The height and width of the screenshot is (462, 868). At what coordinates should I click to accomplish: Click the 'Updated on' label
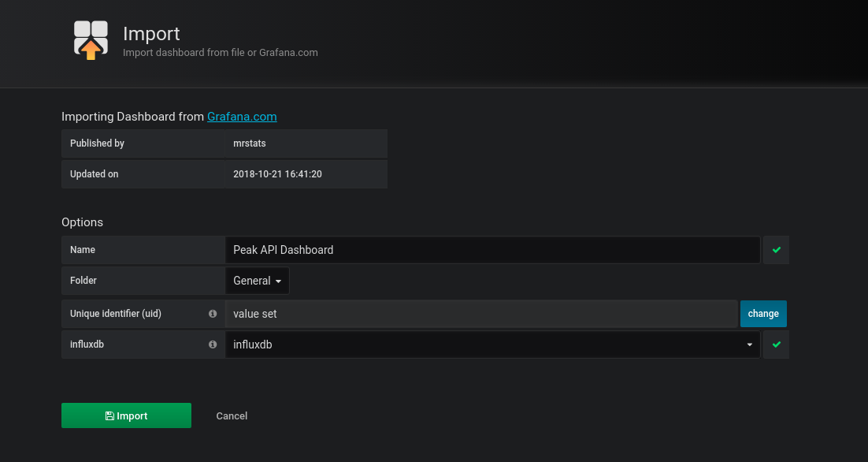click(94, 174)
